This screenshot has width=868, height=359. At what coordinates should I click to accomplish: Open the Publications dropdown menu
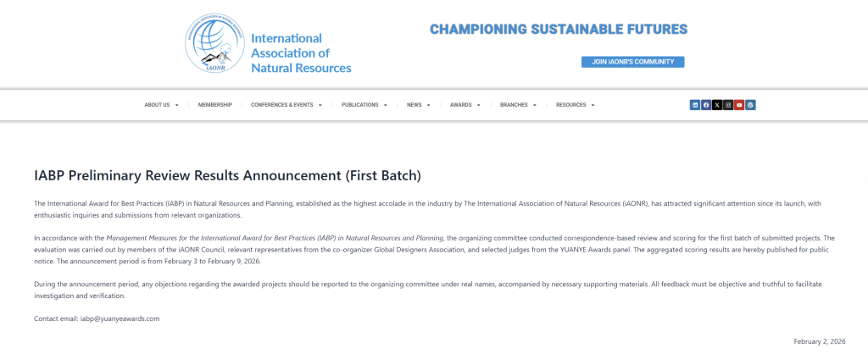(x=364, y=105)
